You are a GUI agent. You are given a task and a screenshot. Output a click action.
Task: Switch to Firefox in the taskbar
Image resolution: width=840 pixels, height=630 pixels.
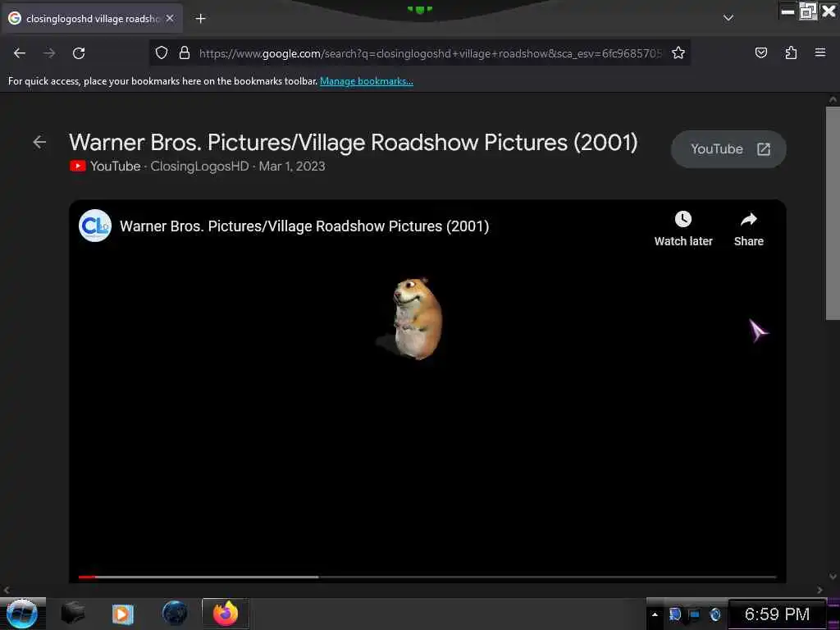(226, 613)
